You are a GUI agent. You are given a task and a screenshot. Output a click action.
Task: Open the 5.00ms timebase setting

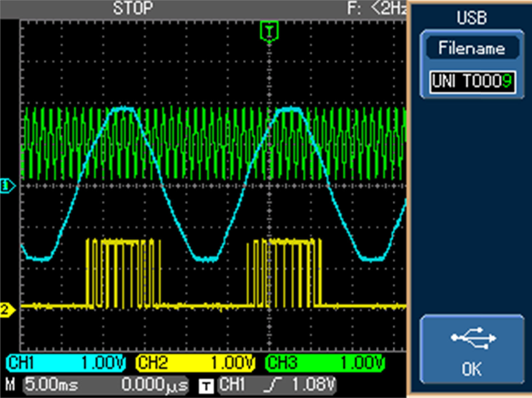52,385
